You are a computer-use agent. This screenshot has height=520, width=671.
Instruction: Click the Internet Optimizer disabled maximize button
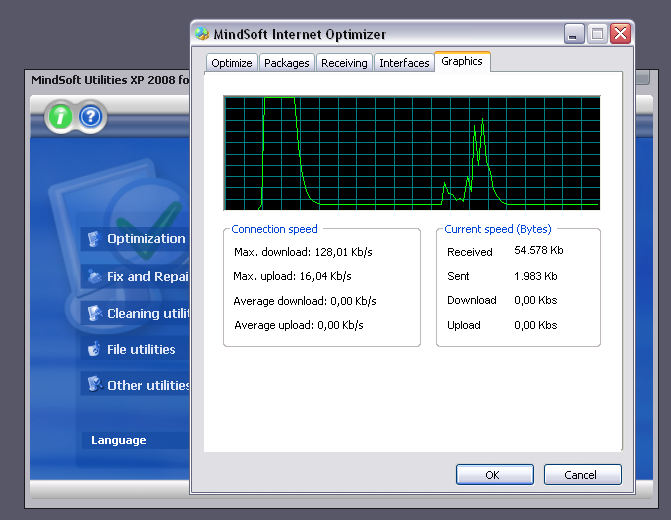(x=597, y=33)
